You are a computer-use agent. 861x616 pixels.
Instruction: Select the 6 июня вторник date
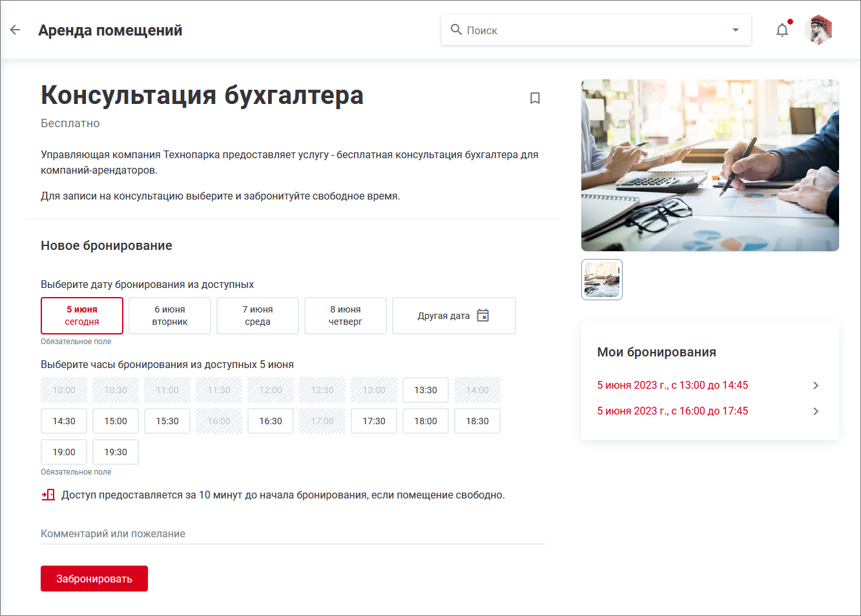pos(170,316)
